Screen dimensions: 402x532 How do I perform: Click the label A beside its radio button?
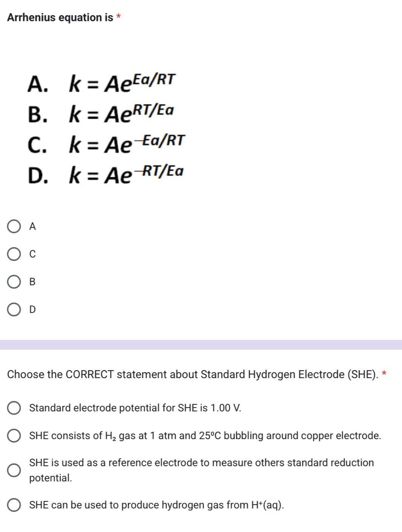(x=32, y=226)
